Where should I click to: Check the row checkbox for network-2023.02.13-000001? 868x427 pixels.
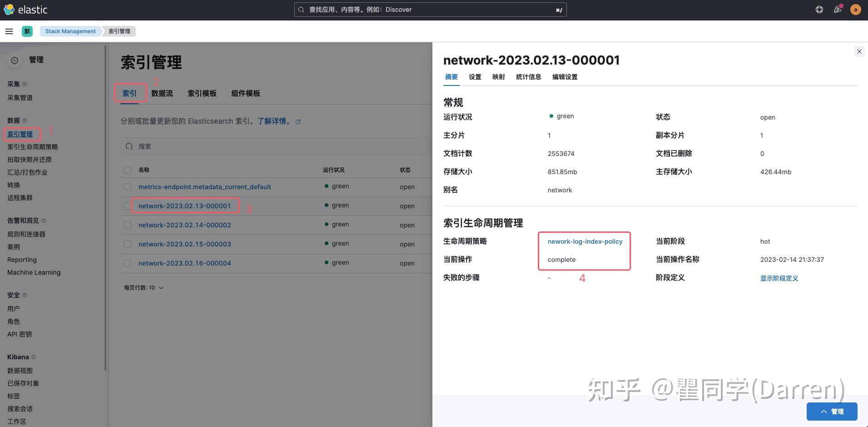(128, 206)
